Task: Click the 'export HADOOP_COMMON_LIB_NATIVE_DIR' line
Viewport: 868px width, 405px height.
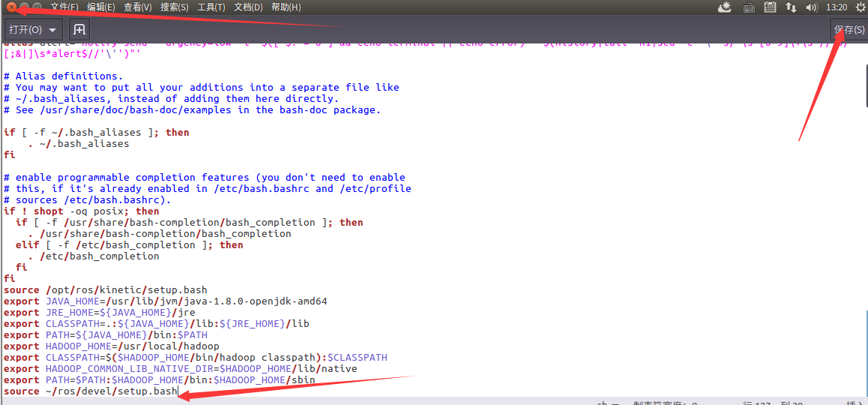Action: pos(181,369)
